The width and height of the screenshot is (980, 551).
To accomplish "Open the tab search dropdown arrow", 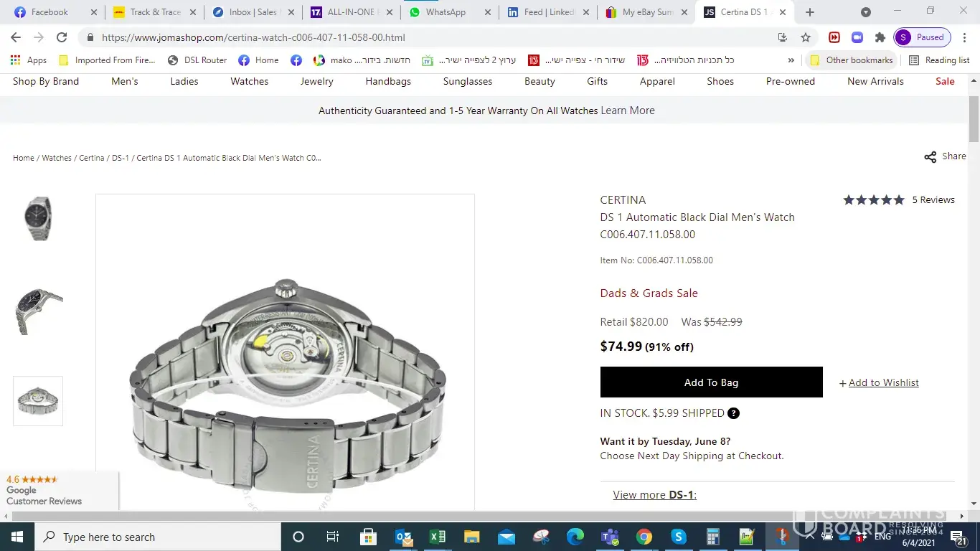I will pos(866,12).
